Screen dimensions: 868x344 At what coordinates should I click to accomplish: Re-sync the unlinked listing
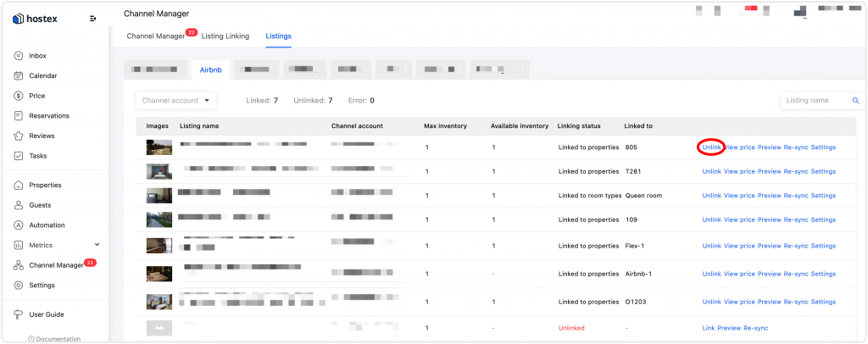click(x=755, y=328)
